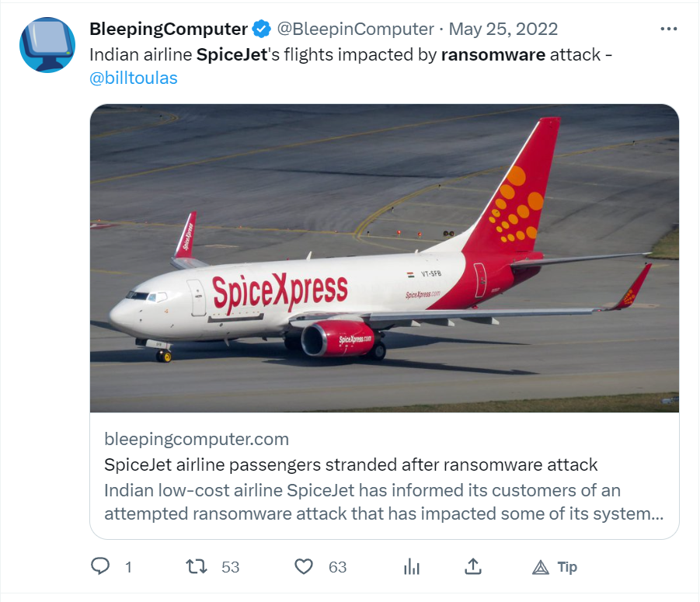
Task: Open the BleepingComputer profile avatar
Action: (47, 45)
